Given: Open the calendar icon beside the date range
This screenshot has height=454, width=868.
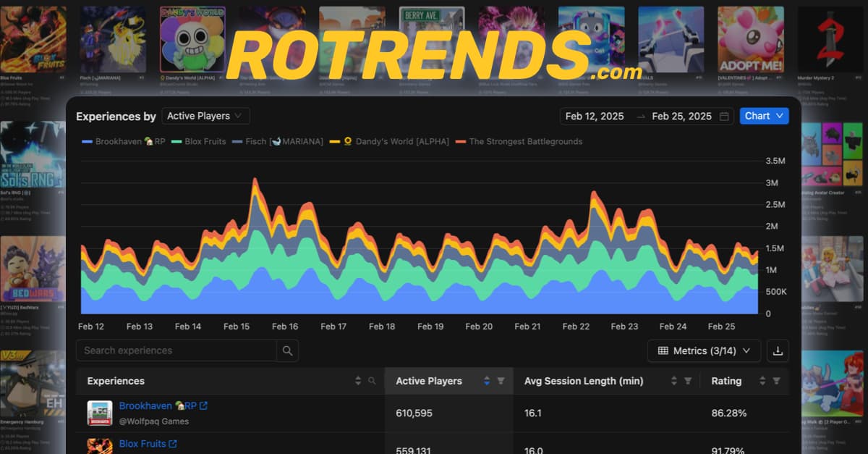Looking at the screenshot, I should click(724, 116).
